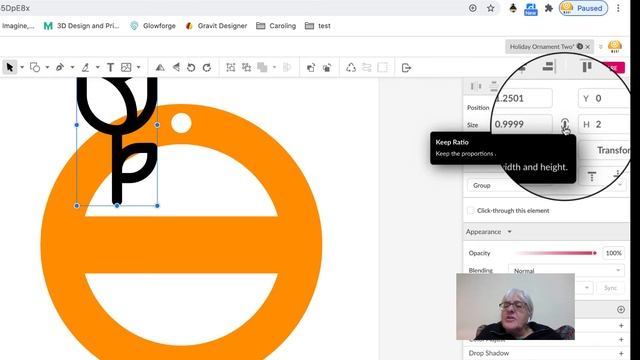640x360 pixels.
Task: Switch to the Holiday Ornament Two tab
Action: coord(542,47)
